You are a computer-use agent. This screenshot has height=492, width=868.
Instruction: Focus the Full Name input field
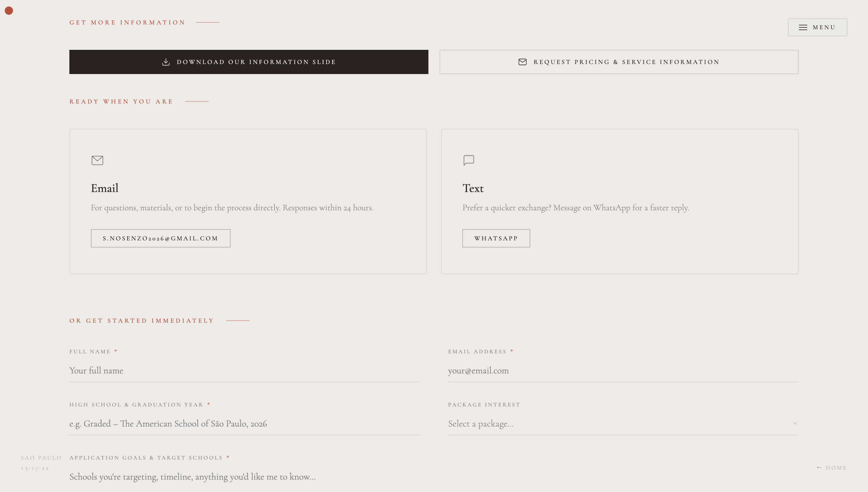pos(244,371)
